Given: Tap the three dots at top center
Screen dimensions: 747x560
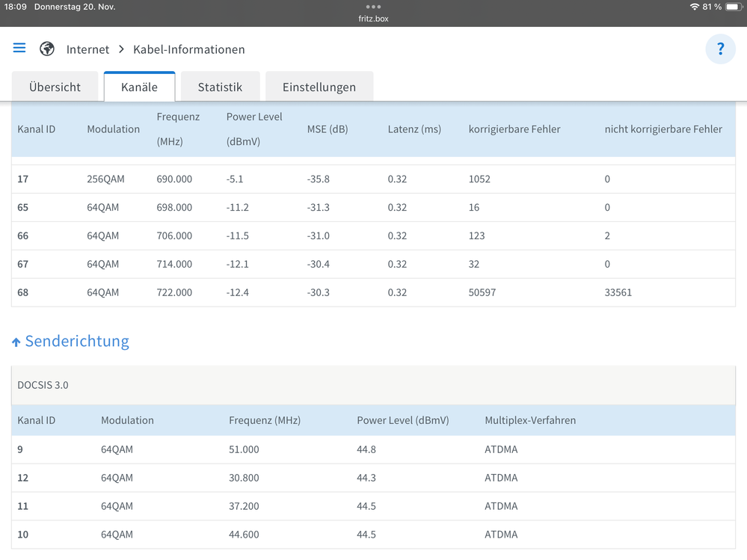Looking at the screenshot, I should click(373, 7).
